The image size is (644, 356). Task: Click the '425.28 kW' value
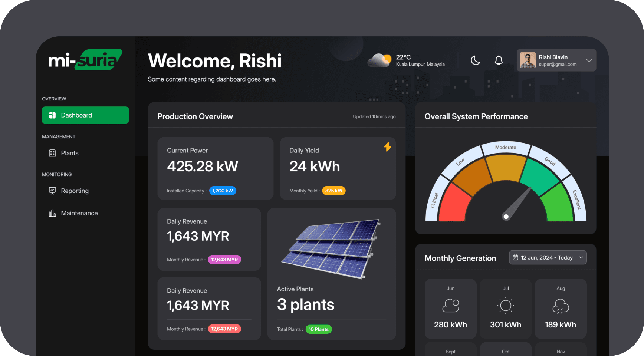pos(203,166)
